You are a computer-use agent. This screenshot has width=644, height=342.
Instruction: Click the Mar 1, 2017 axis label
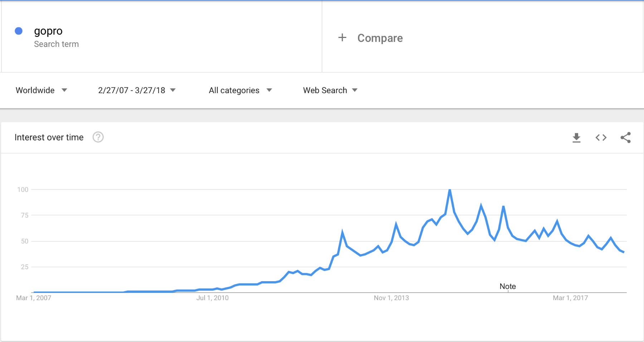point(570,298)
